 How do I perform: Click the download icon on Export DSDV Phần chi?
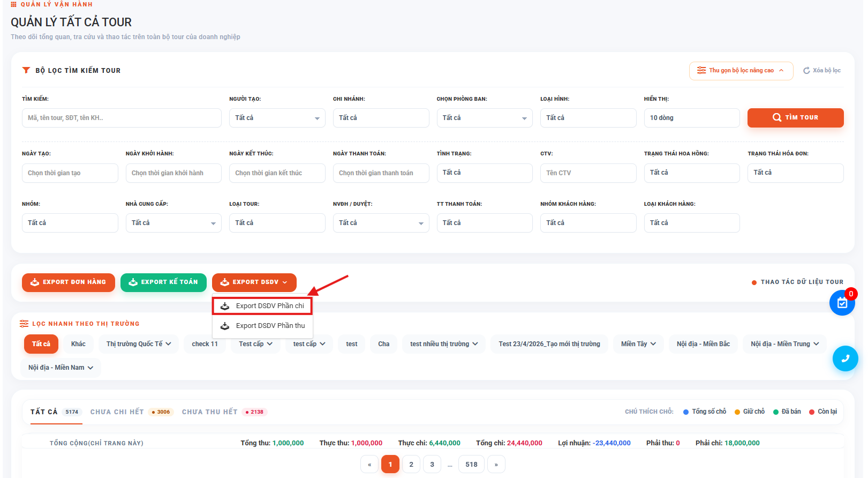pos(225,306)
